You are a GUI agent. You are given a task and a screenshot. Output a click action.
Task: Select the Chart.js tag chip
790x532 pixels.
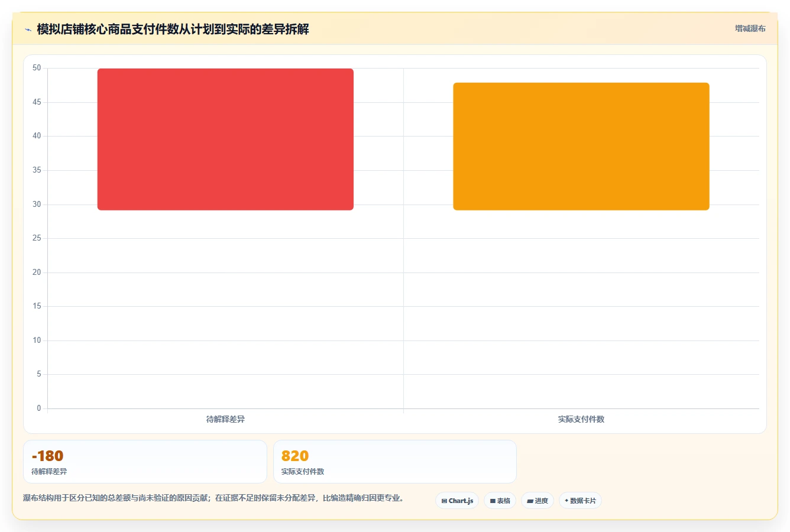457,501
